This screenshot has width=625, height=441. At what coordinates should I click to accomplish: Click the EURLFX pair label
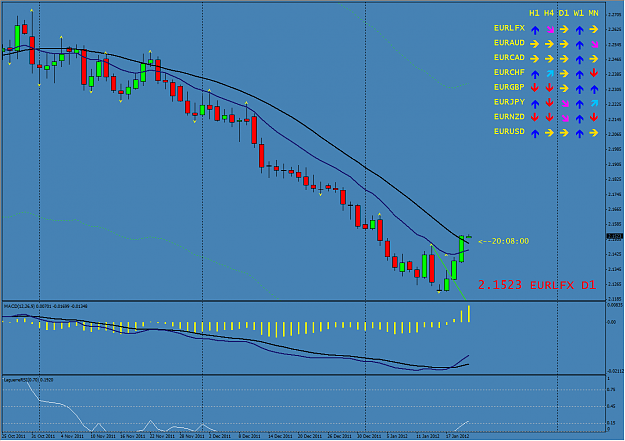click(509, 28)
